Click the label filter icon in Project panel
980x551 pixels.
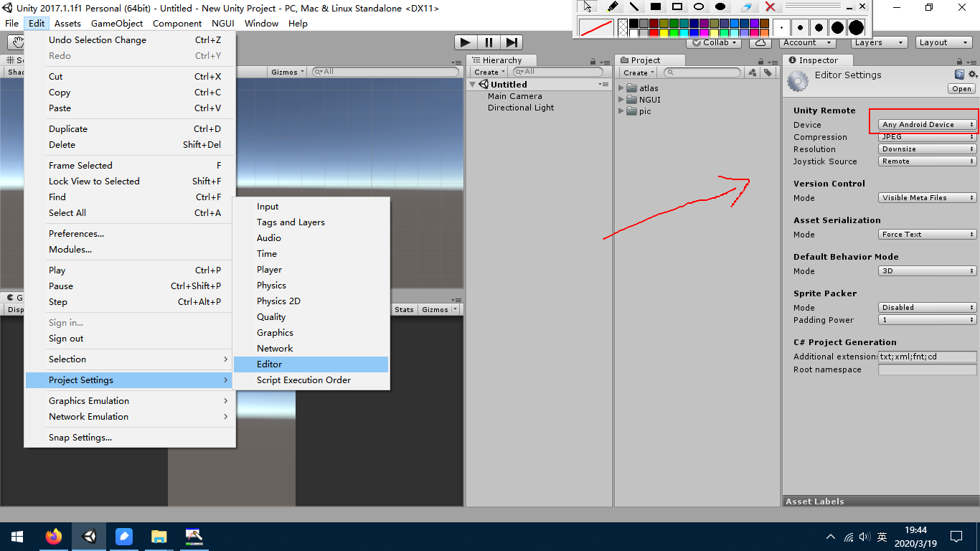[x=766, y=72]
